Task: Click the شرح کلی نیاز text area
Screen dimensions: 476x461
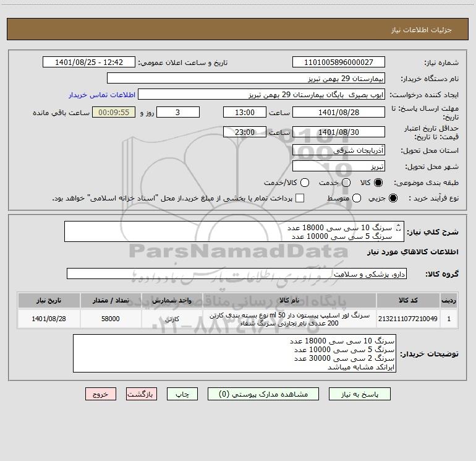Action: coord(234,231)
